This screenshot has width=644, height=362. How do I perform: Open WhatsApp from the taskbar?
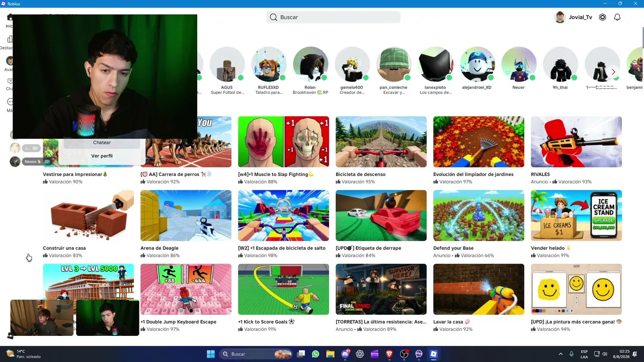[x=315, y=354]
